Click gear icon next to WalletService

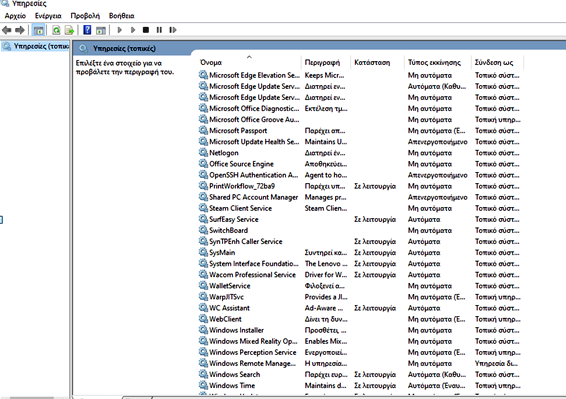click(203, 286)
